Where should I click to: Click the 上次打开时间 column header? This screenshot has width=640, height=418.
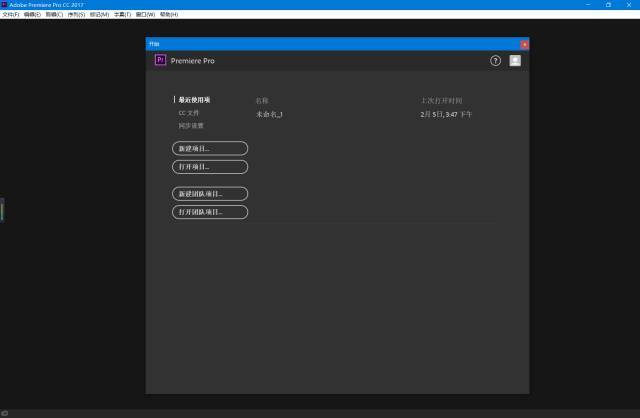441,100
